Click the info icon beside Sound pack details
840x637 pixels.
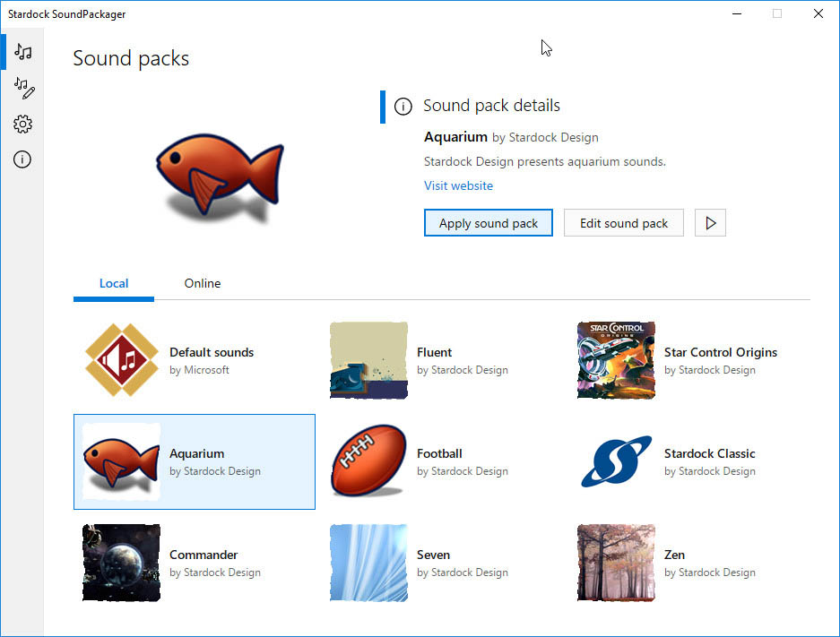tap(403, 107)
